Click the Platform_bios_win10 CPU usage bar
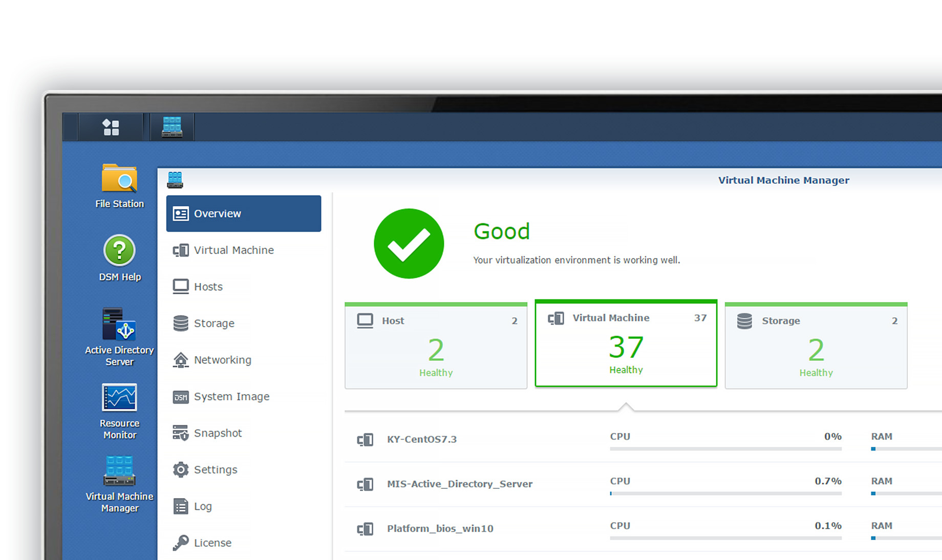942x560 pixels. point(726,538)
